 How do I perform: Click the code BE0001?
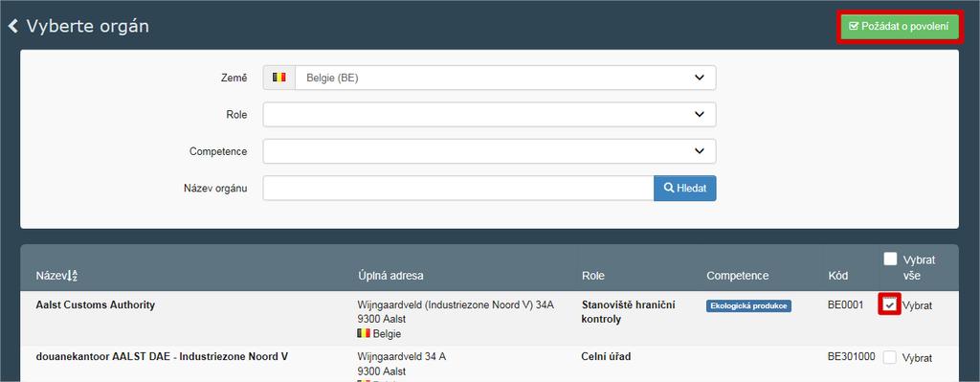pyautogui.click(x=845, y=305)
